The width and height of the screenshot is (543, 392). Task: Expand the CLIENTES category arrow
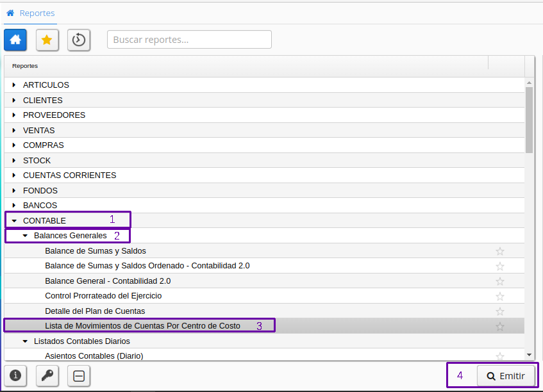point(14,100)
